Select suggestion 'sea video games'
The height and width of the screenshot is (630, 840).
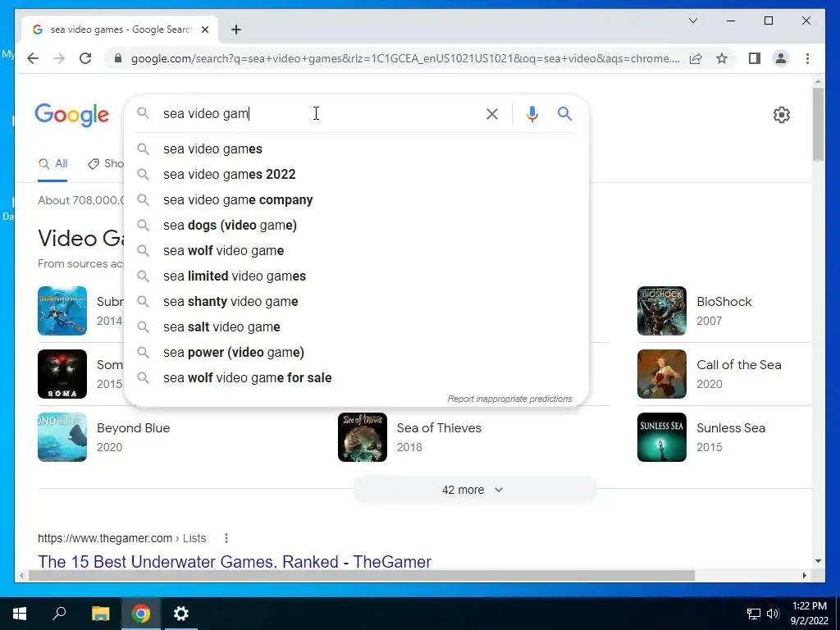(x=356, y=149)
